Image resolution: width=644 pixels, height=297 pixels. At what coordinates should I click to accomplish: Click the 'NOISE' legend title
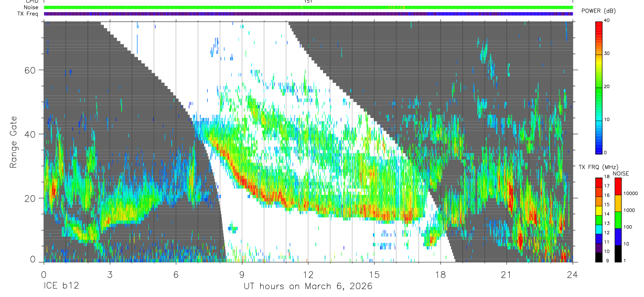point(621,173)
